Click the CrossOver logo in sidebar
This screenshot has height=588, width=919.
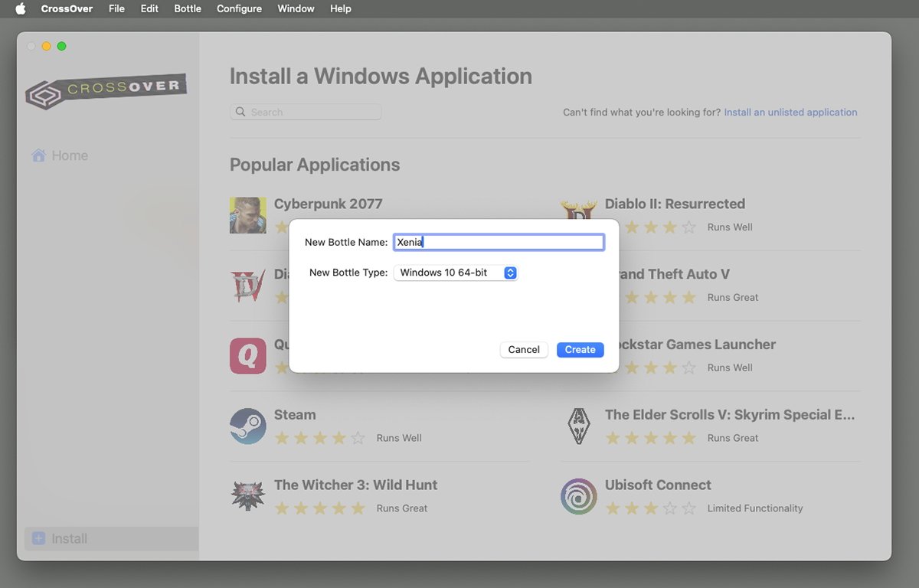point(106,91)
